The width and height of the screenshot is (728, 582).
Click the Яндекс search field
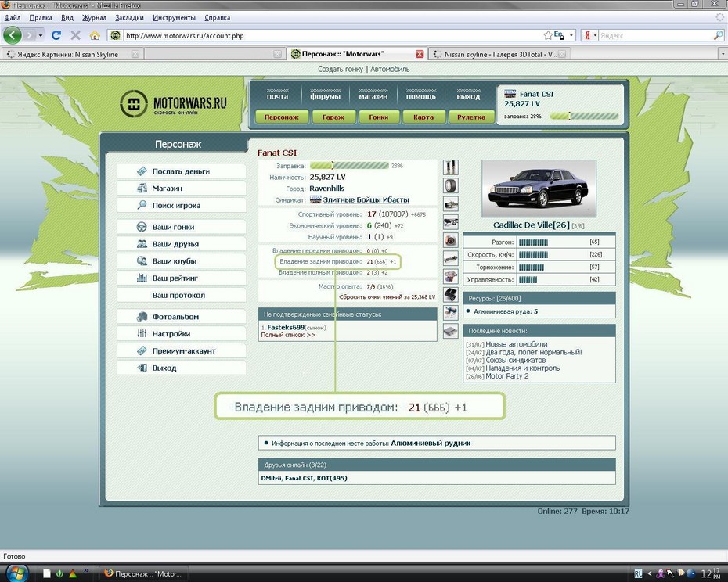click(x=654, y=35)
